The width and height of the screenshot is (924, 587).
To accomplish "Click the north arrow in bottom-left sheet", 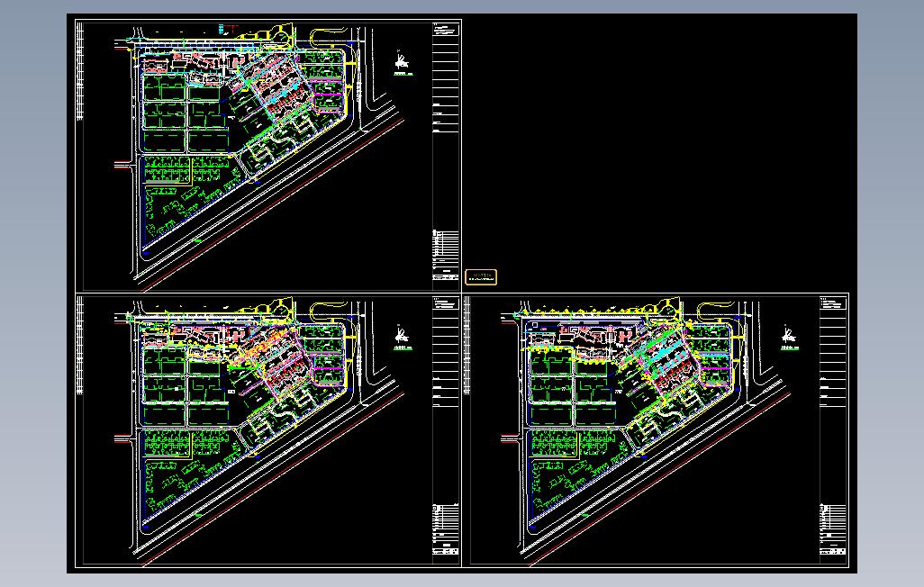I will click(402, 336).
